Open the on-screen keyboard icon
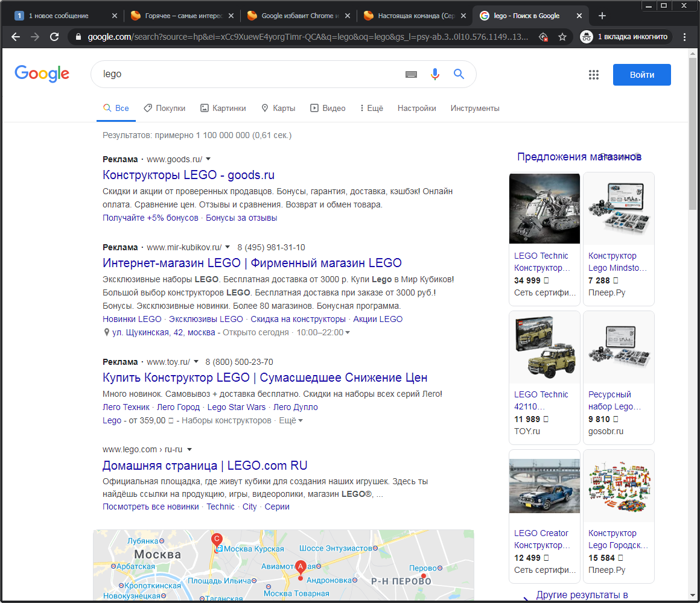The image size is (700, 603). 411,74
